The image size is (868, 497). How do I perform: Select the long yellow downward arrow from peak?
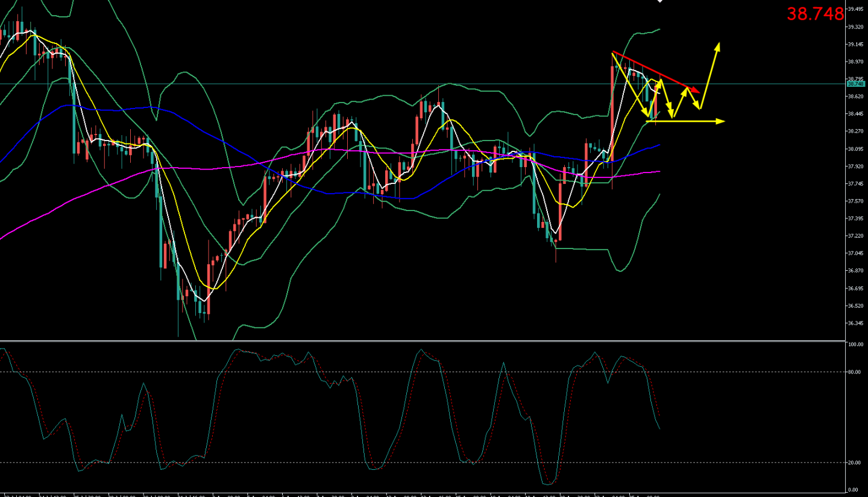tap(631, 85)
